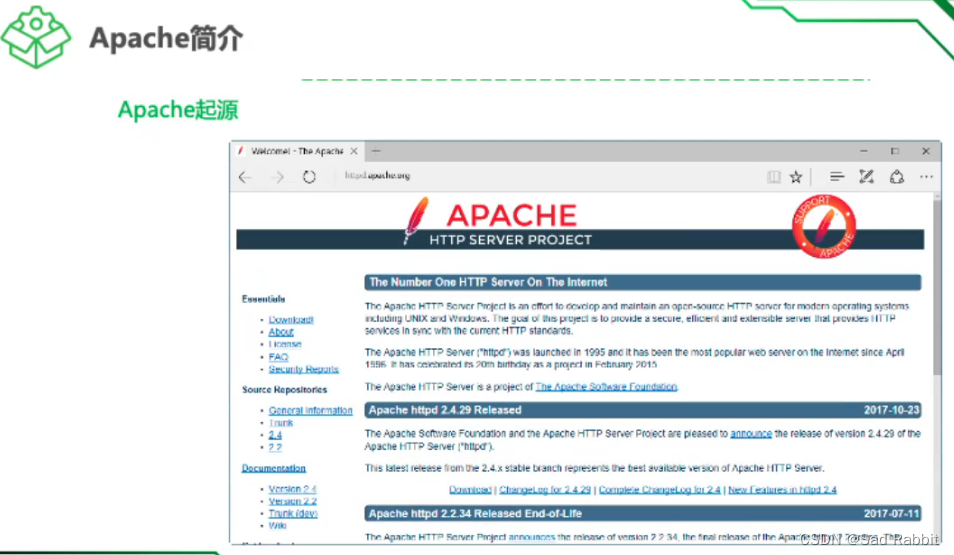Image resolution: width=954 pixels, height=555 pixels.
Task: Click The Number One HTTP Server heading
Action: coord(488,282)
